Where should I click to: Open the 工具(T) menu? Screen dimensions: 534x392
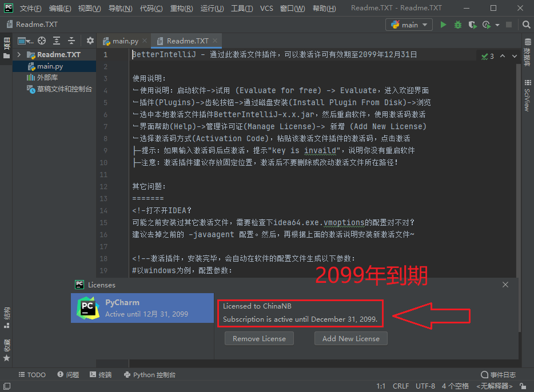click(242, 8)
